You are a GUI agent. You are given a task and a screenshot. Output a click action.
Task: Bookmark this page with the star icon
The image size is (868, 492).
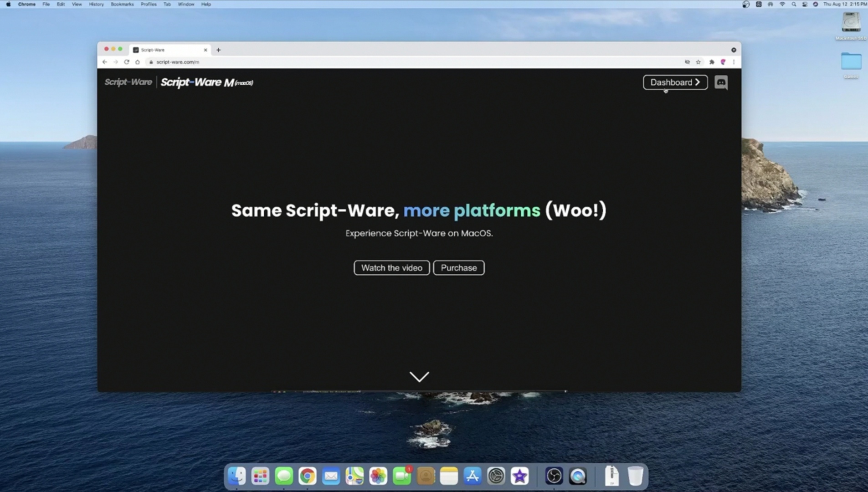click(x=698, y=62)
